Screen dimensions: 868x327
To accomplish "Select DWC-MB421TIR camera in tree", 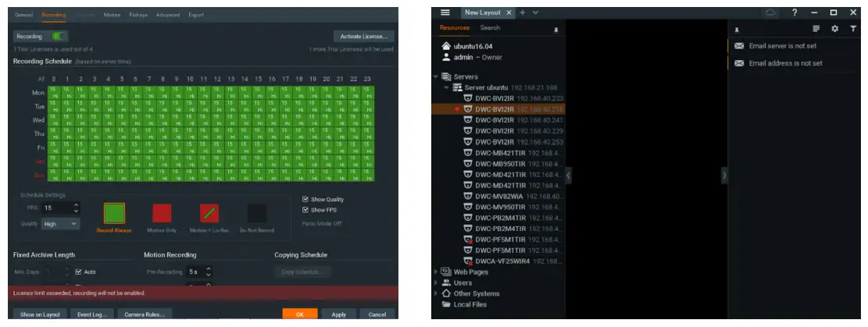I will tap(499, 153).
